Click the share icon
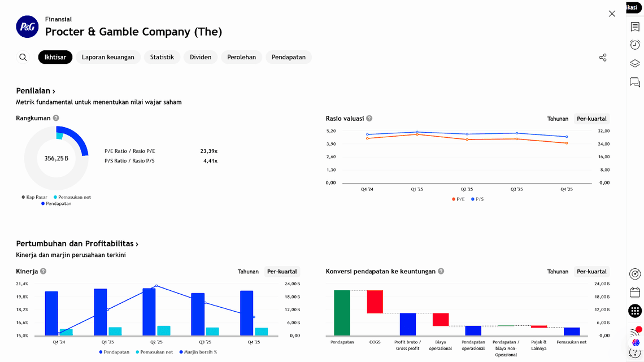Image resolution: width=644 pixels, height=362 pixels. pos(603,58)
